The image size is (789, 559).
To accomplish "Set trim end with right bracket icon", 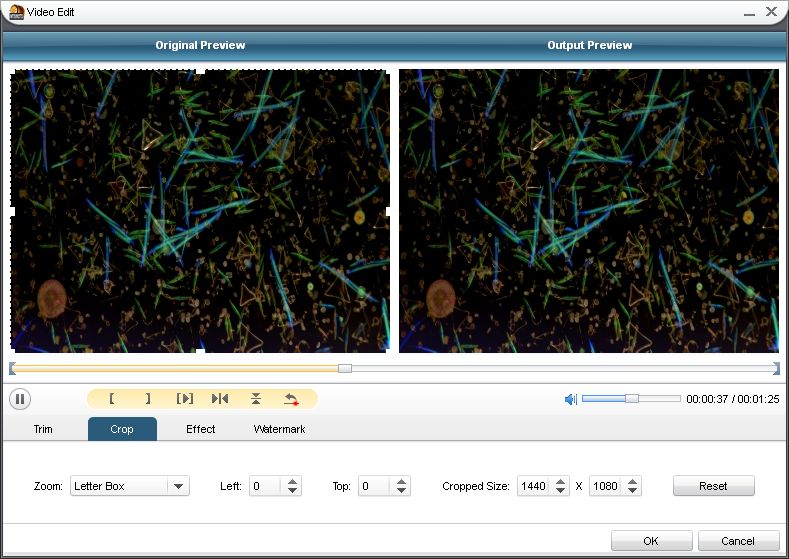I will (148, 399).
